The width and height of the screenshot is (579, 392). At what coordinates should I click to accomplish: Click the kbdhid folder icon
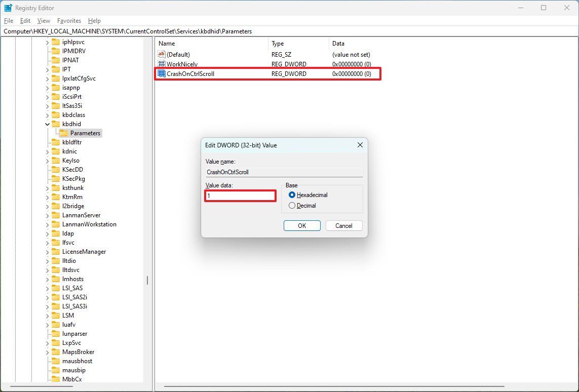[56, 124]
